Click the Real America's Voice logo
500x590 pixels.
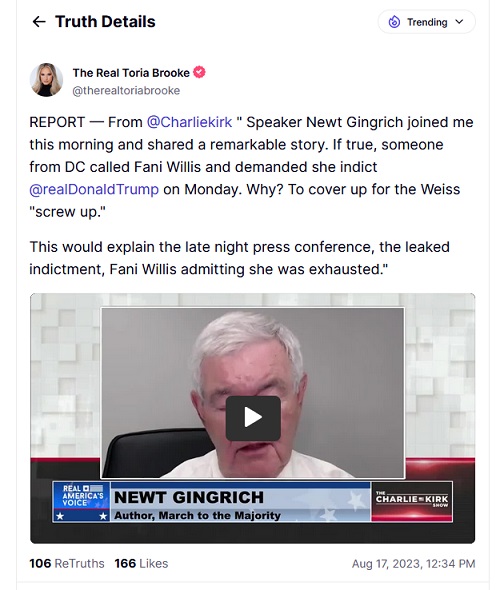click(82, 502)
